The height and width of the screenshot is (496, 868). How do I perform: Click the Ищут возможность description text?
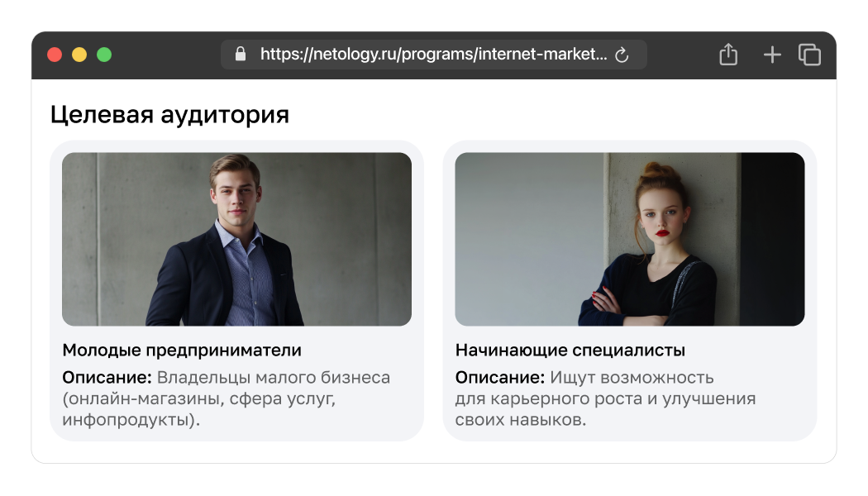(632, 378)
